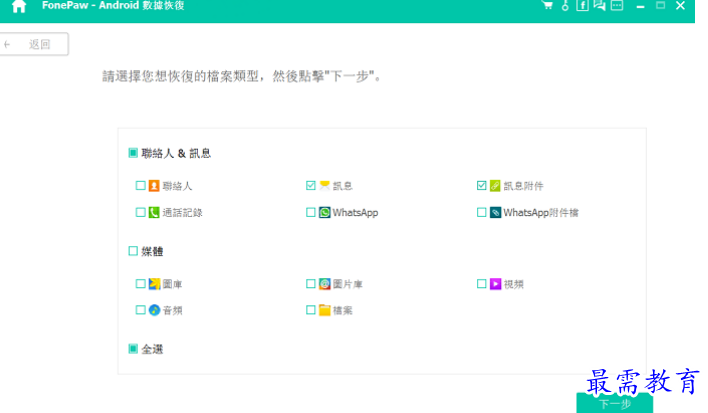The width and height of the screenshot is (708, 413).
Task: Click the WhatsApp附件檔 label text
Action: click(541, 213)
